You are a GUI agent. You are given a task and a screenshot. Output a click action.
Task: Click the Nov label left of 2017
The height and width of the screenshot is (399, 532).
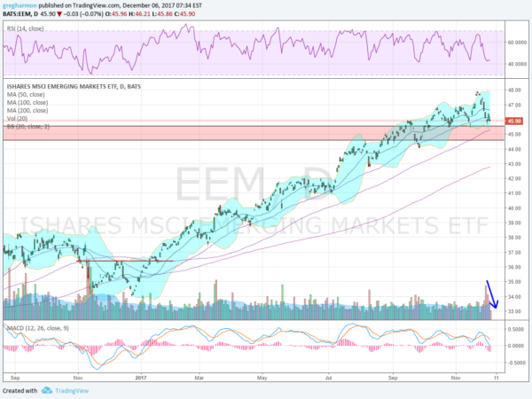78,378
